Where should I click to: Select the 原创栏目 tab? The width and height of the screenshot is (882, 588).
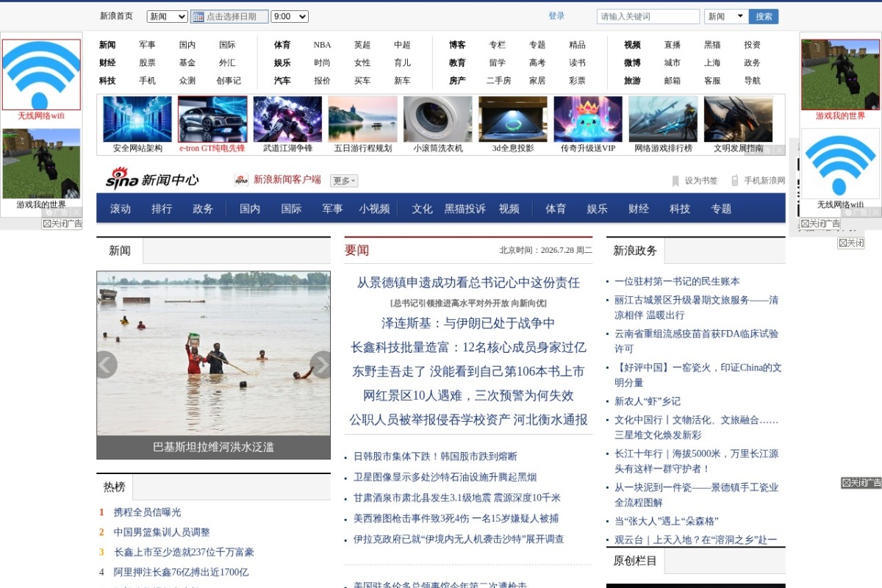pyautogui.click(x=635, y=561)
